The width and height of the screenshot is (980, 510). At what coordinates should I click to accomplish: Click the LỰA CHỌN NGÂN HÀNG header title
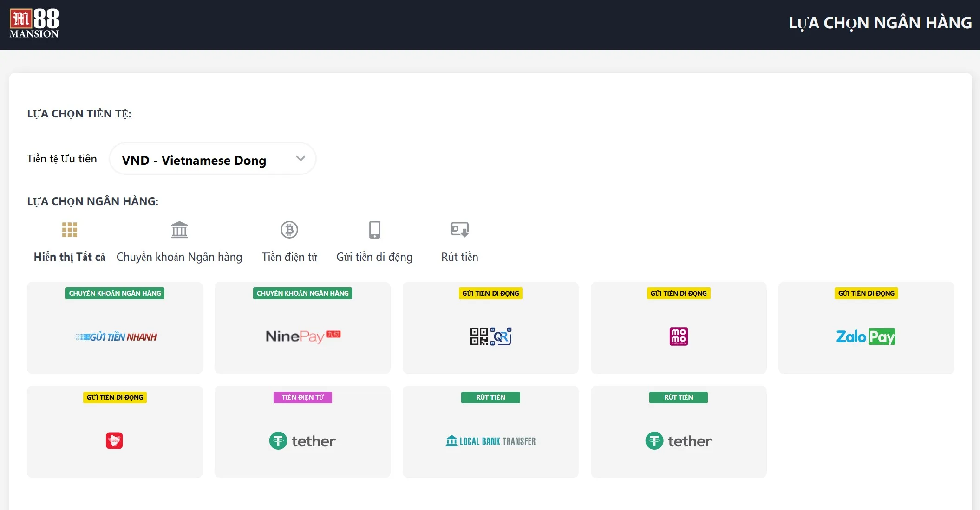880,23
